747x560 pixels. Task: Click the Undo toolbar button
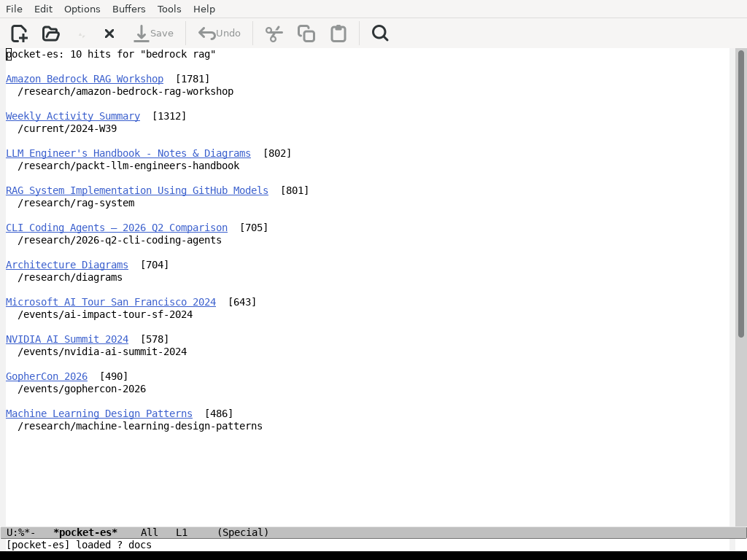219,34
